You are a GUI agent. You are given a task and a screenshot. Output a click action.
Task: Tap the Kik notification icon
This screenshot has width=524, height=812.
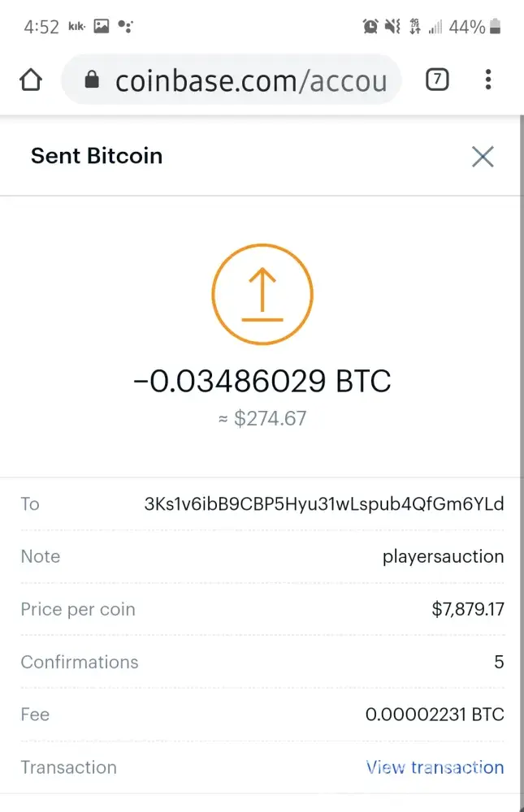tap(77, 27)
